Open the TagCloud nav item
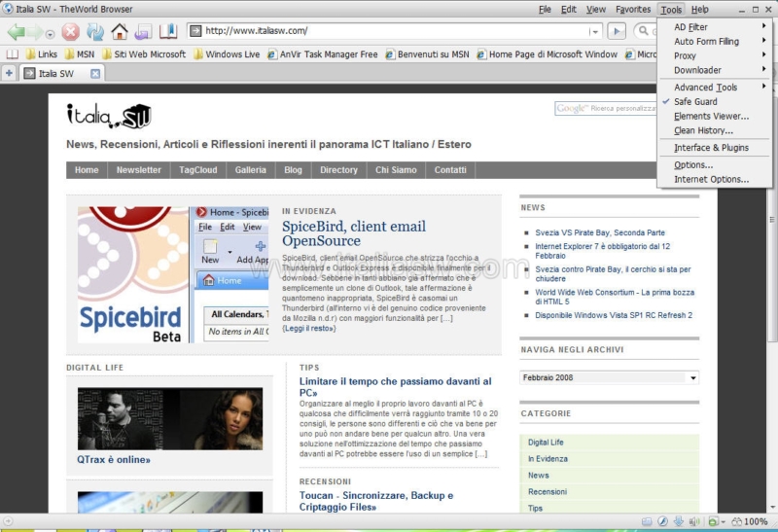 pyautogui.click(x=198, y=170)
